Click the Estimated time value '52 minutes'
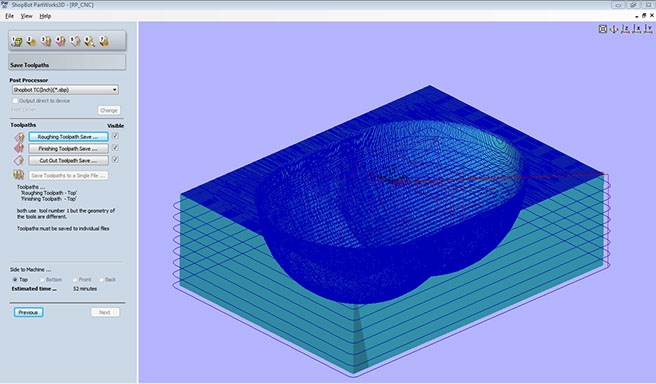656x384 pixels. pos(85,289)
